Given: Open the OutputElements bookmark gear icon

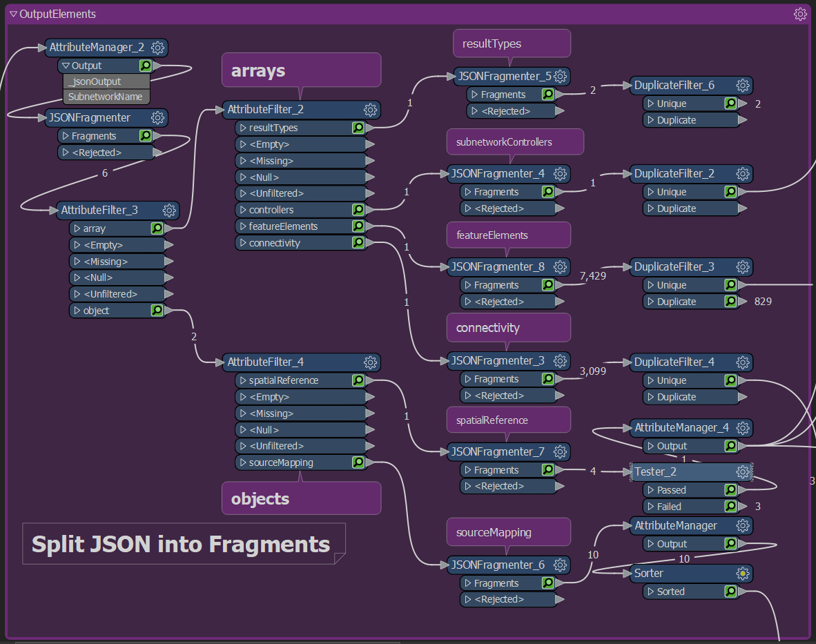Looking at the screenshot, I should click(800, 13).
